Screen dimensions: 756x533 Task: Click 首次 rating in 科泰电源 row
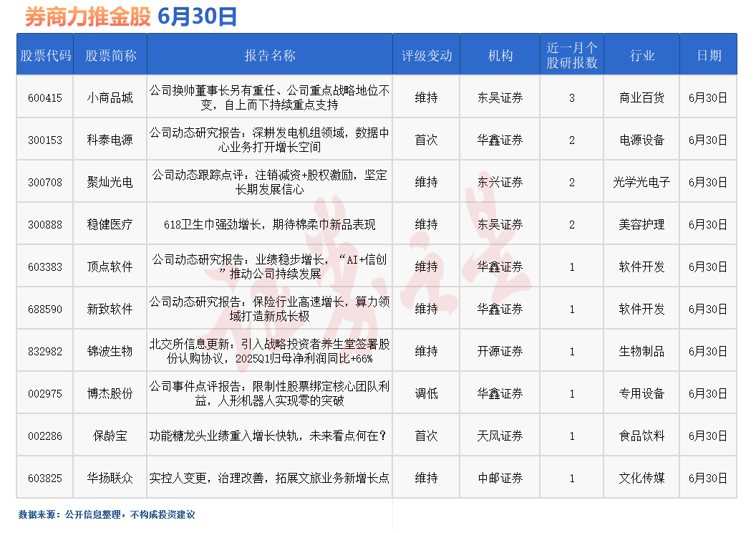[x=426, y=140]
